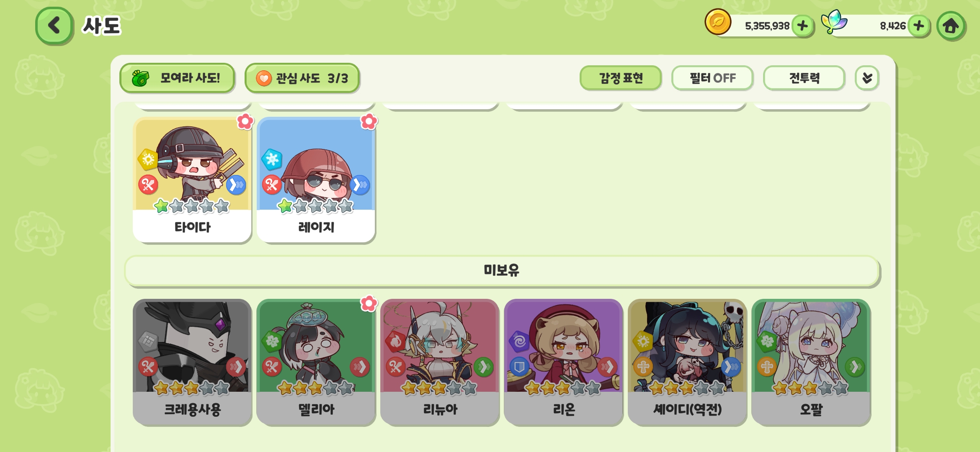Image resolution: width=980 pixels, height=452 pixels.
Task: Add crystal currency with plus button
Action: 919,26
